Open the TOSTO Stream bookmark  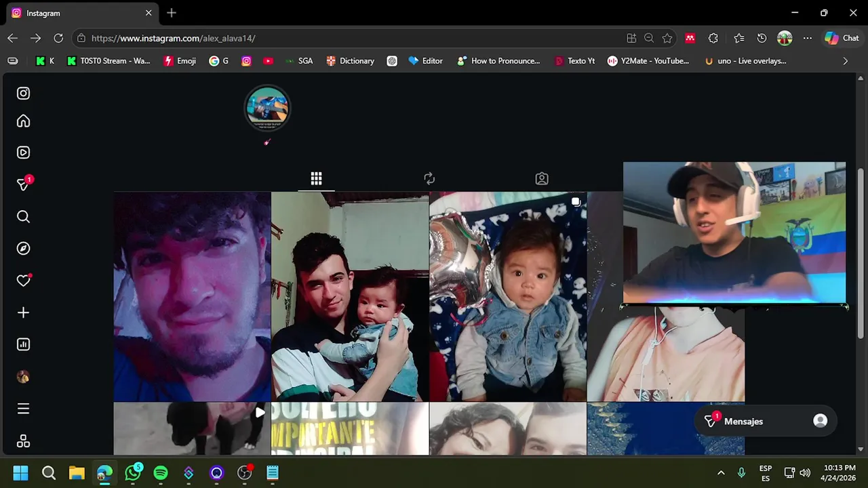point(108,61)
